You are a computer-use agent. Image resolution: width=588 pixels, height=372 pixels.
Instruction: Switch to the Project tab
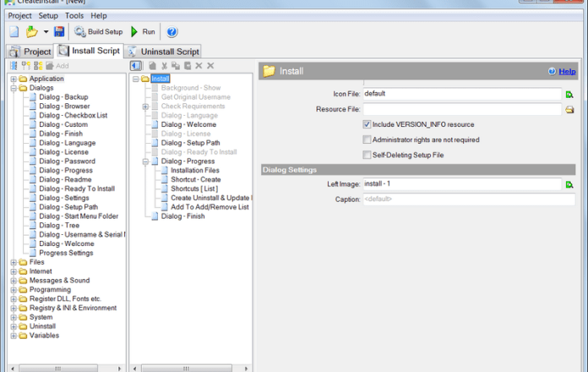tap(30, 52)
